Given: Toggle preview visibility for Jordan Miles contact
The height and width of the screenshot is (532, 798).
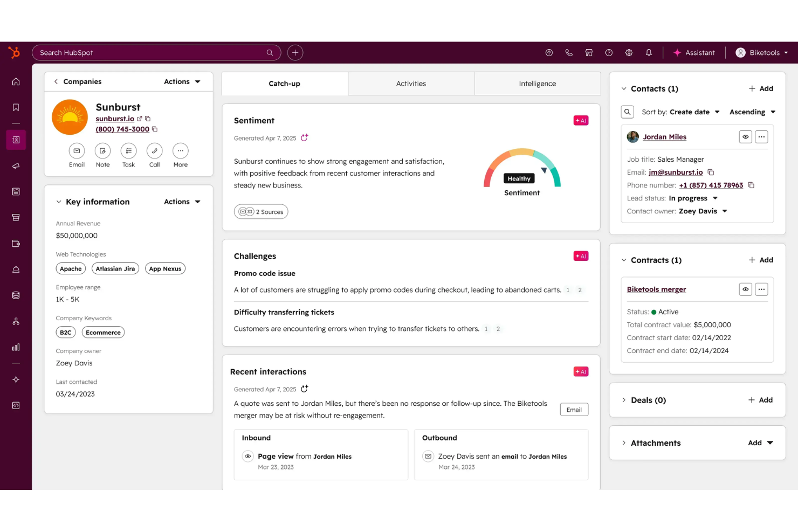Looking at the screenshot, I should [745, 136].
